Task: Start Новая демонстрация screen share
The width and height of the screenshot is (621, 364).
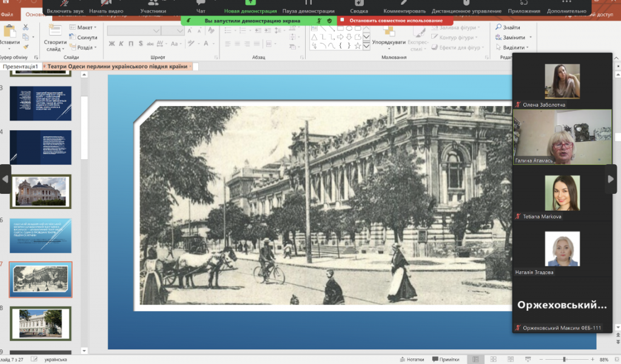Action: (x=250, y=7)
